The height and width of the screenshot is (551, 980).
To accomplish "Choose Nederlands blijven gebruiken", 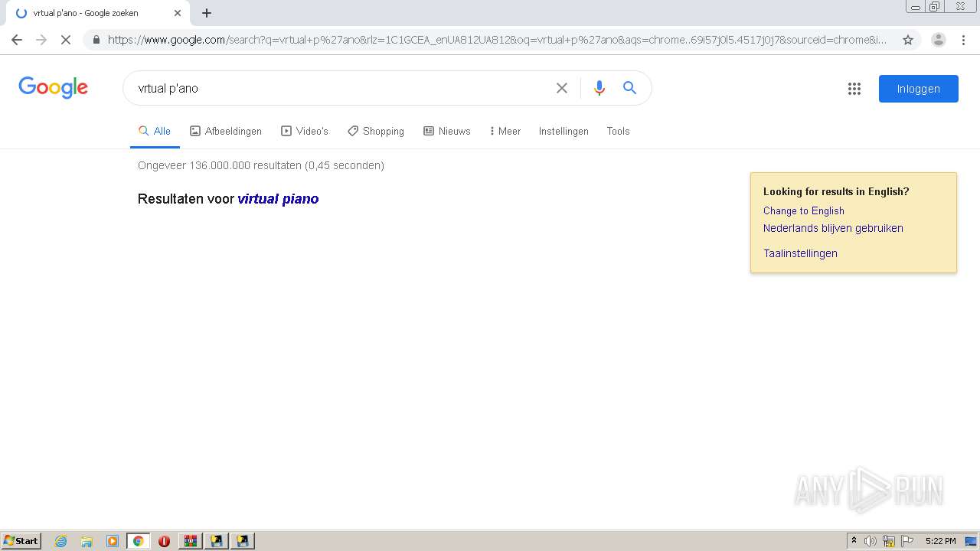I will pyautogui.click(x=833, y=228).
